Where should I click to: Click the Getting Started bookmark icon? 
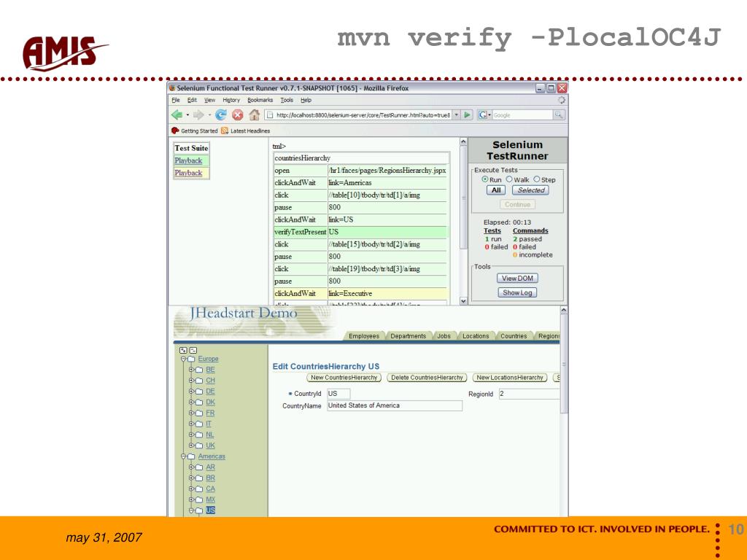pos(175,131)
